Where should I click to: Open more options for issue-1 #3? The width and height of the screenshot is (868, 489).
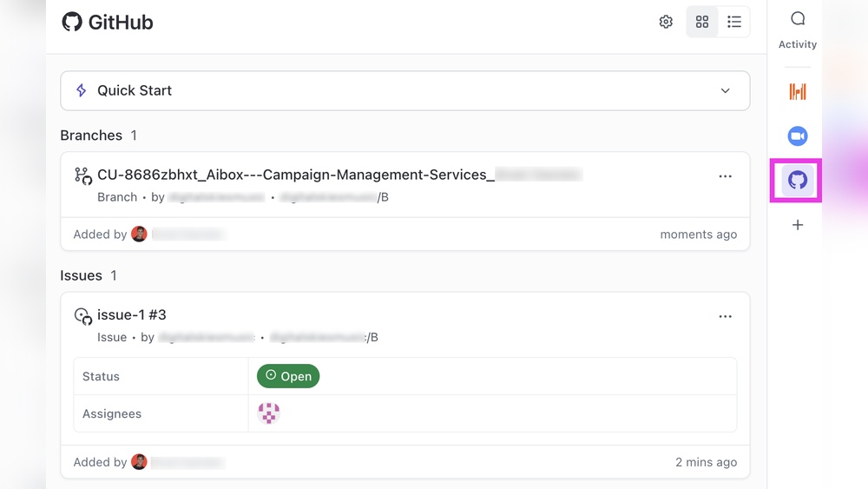click(725, 316)
